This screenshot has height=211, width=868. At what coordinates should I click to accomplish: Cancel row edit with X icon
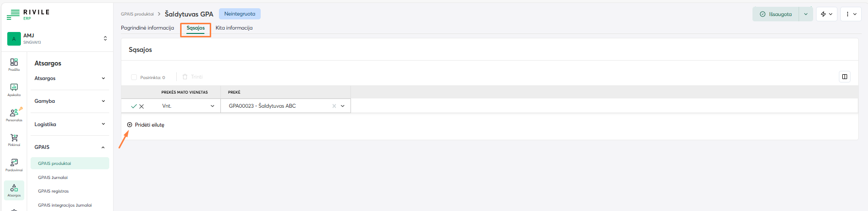(142, 106)
